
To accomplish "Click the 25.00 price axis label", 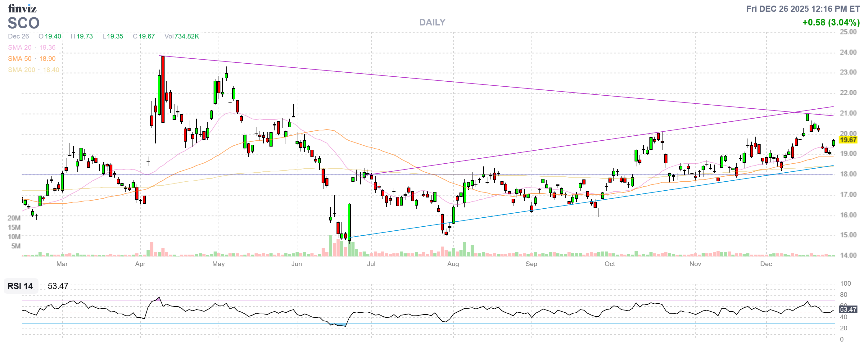I will pyautogui.click(x=848, y=32).
